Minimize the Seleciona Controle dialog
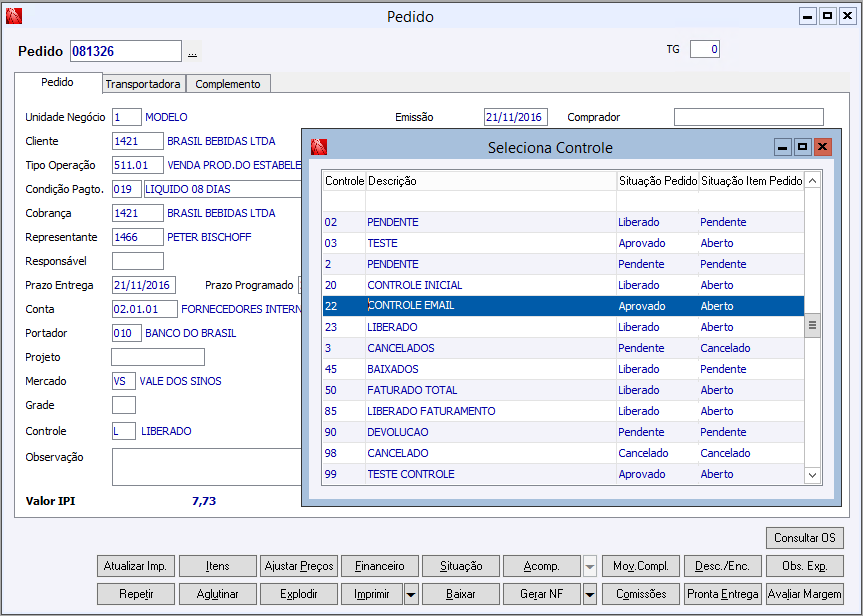The height and width of the screenshot is (616, 863). 784,147
